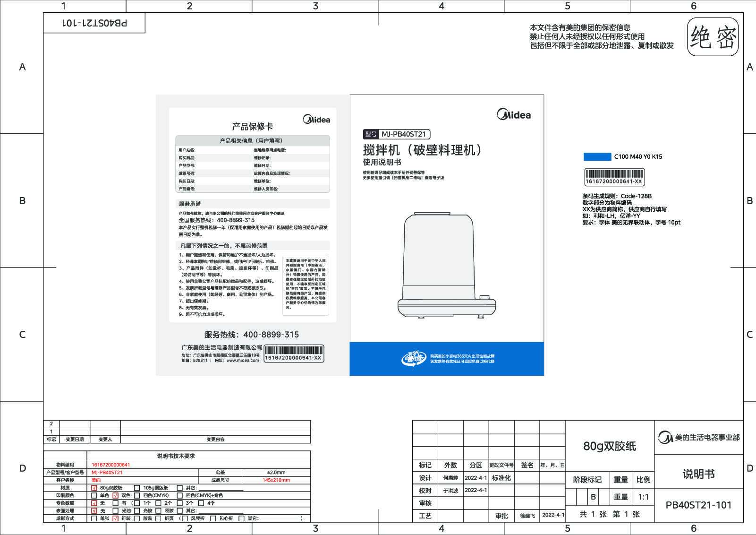The height and width of the screenshot is (535, 756).
Task: Select the blue C100 M40 Y0 K15 swatch
Action: click(597, 157)
